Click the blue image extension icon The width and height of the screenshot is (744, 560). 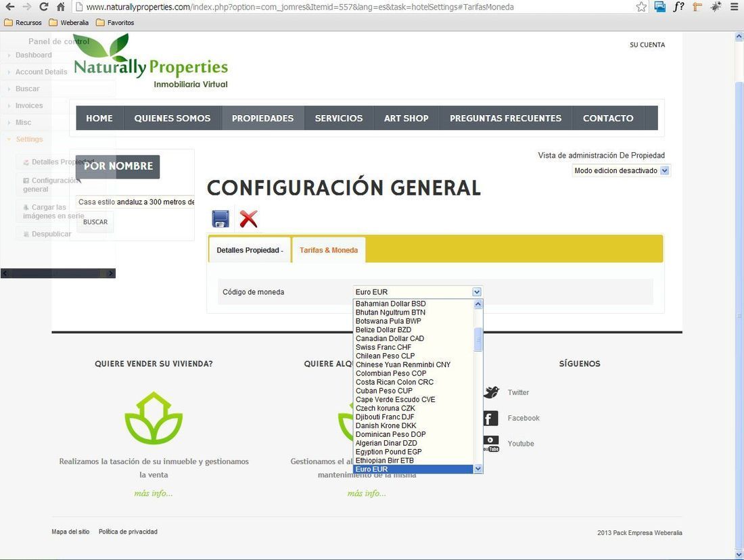(x=659, y=7)
